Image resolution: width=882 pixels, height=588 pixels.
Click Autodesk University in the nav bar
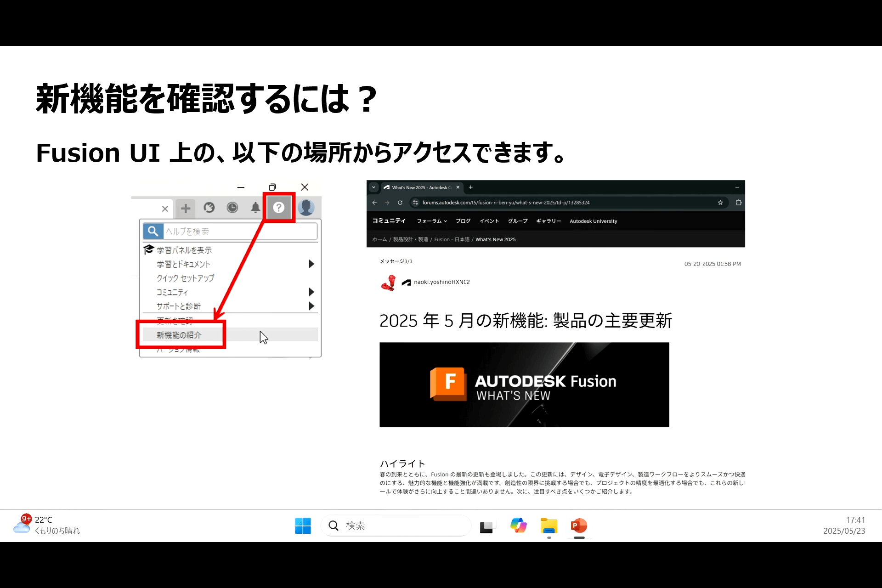[x=594, y=221]
